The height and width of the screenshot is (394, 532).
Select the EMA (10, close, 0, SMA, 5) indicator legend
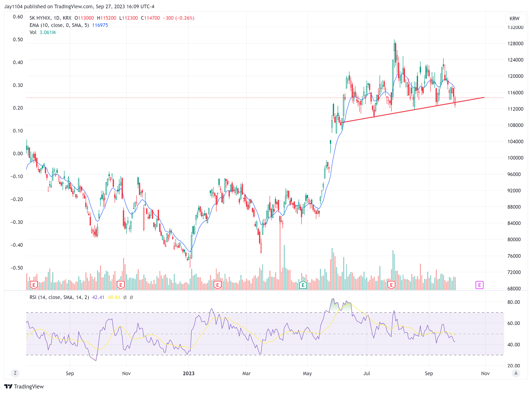(x=59, y=25)
